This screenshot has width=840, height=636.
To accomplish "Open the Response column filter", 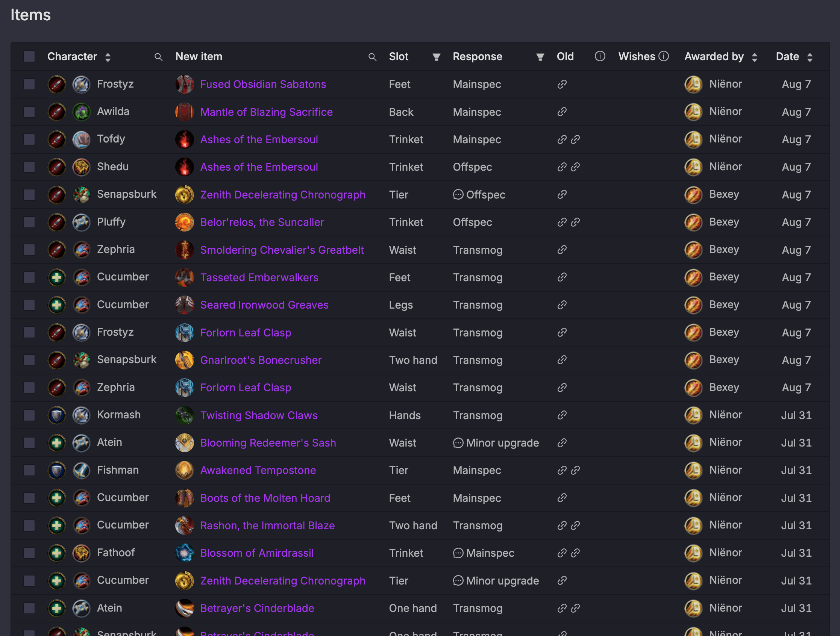I will (540, 57).
